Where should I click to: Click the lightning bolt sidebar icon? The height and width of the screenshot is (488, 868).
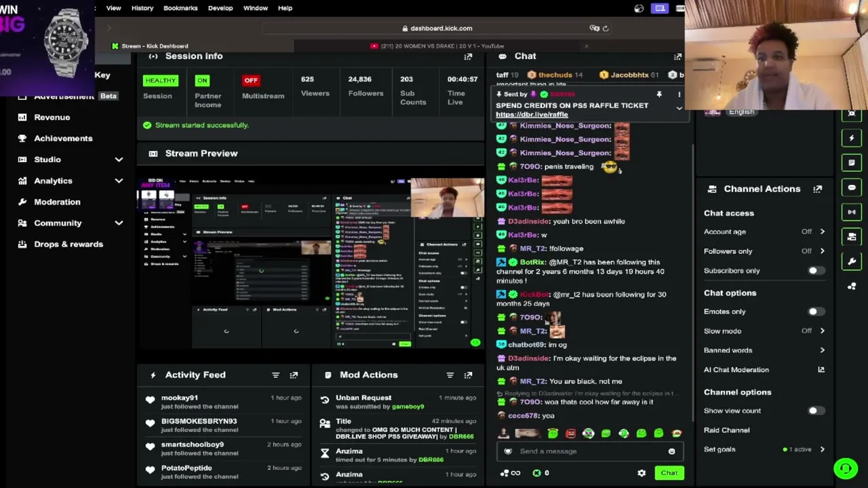pyautogui.click(x=852, y=138)
